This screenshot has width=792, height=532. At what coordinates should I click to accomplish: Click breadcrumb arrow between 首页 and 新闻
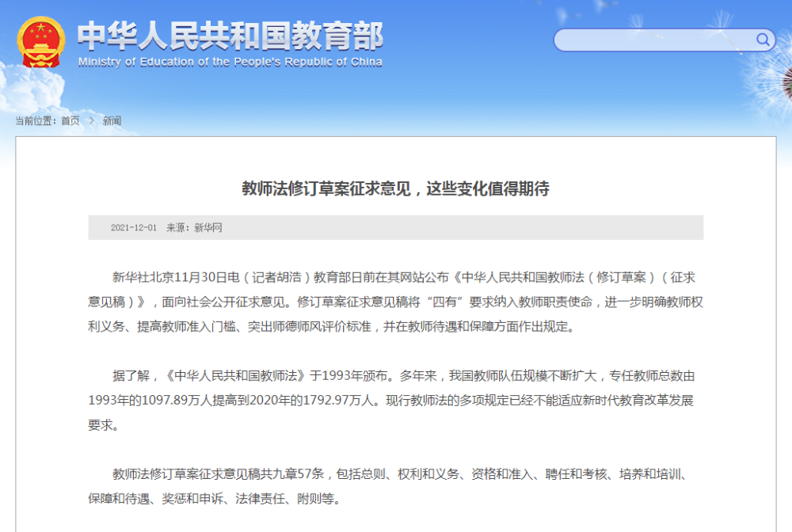pyautogui.click(x=91, y=120)
